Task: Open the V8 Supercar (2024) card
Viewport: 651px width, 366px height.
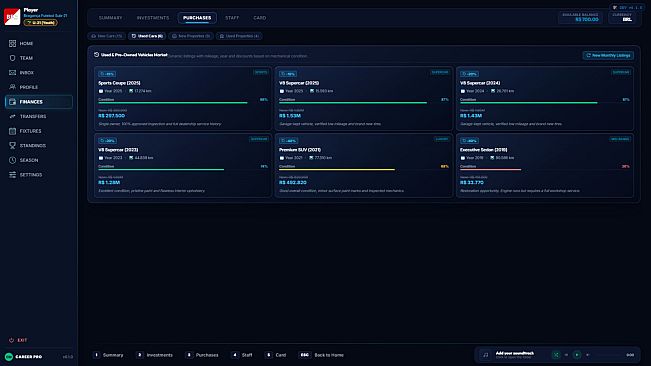Action: 545,98
